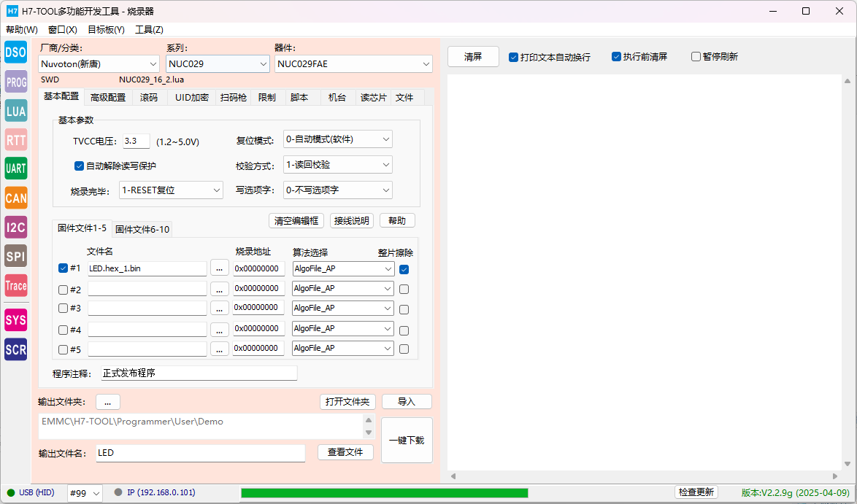The width and height of the screenshot is (857, 504).
Task: Launch the UART serial tool
Action: pyautogui.click(x=16, y=168)
